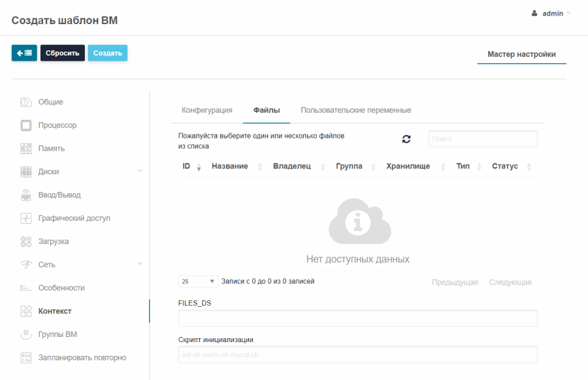
Task: Open Пользовательские переменные tab
Action: [x=356, y=110]
